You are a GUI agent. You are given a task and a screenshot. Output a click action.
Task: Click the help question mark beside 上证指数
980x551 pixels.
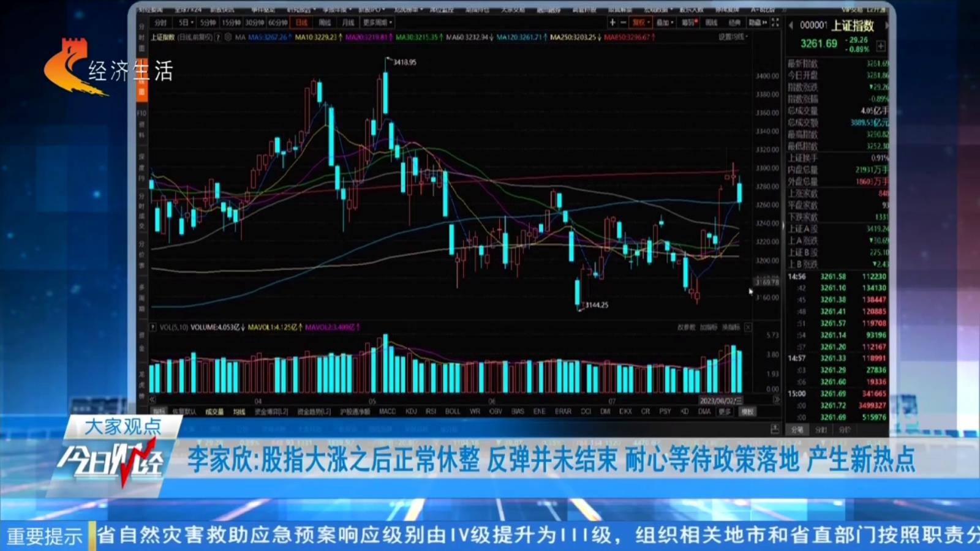pyautogui.click(x=218, y=37)
